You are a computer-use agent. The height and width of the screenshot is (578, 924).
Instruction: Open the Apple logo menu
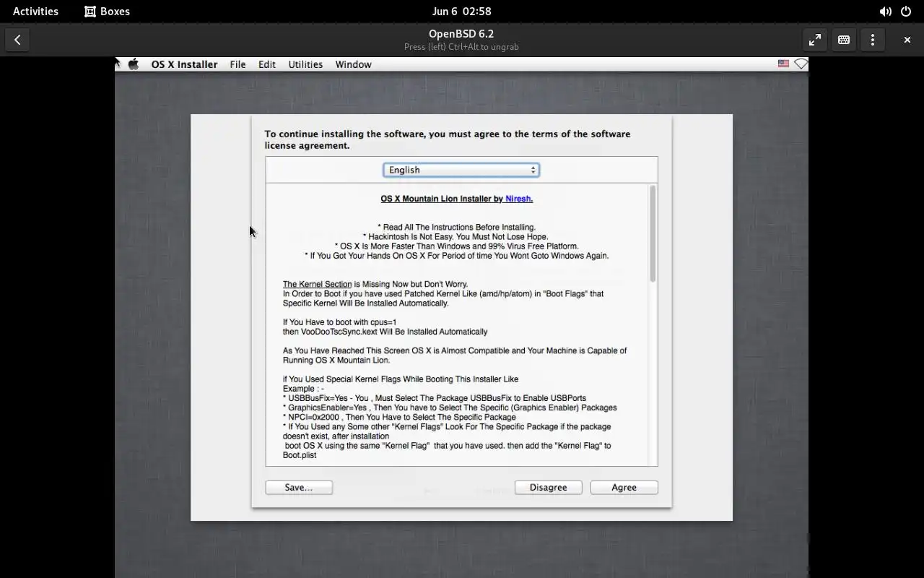coord(134,64)
